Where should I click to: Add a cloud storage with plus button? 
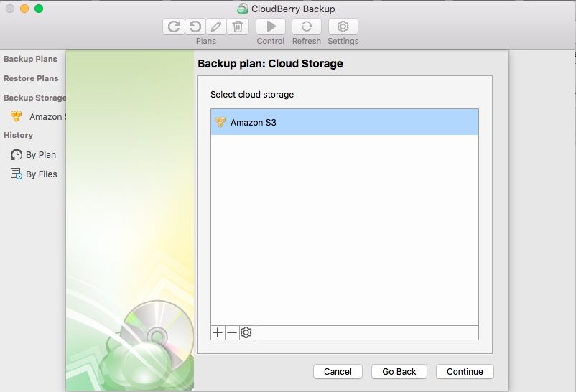pyautogui.click(x=218, y=332)
